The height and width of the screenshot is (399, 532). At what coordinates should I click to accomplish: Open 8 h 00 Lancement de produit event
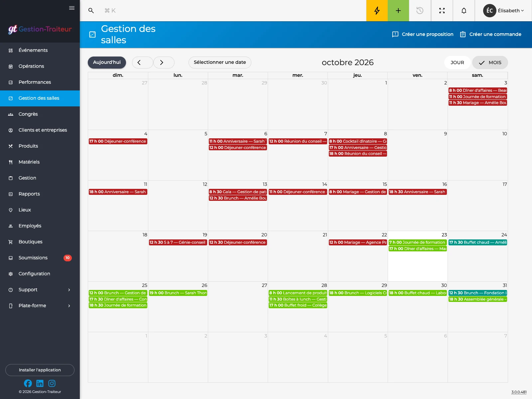[x=298, y=293]
